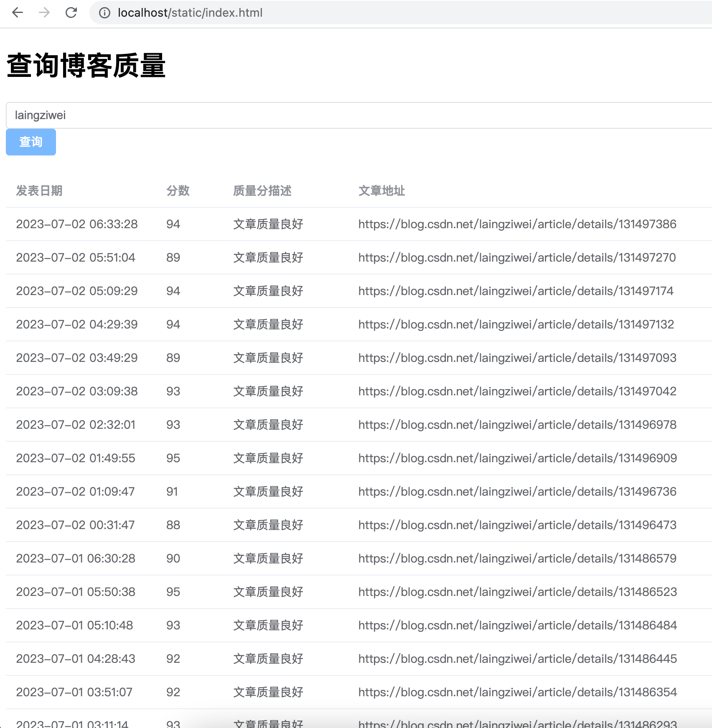Click date 2023-07-02 01:49:55

[x=76, y=458]
